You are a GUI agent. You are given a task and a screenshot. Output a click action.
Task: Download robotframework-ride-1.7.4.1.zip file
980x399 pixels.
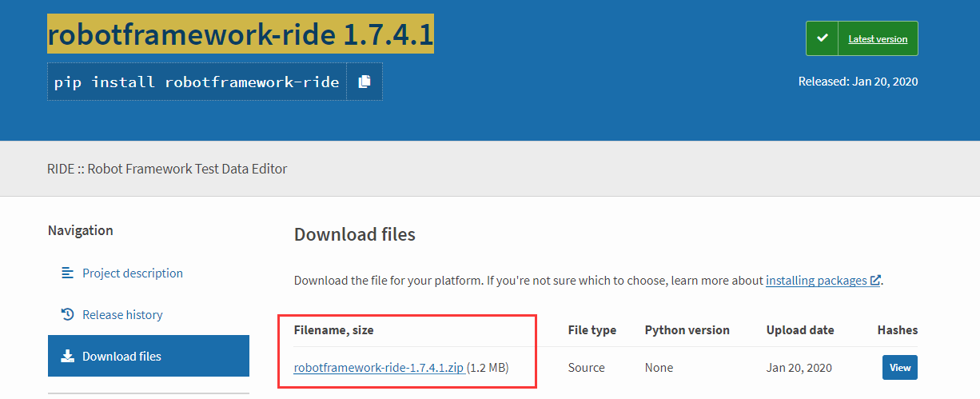coord(379,368)
